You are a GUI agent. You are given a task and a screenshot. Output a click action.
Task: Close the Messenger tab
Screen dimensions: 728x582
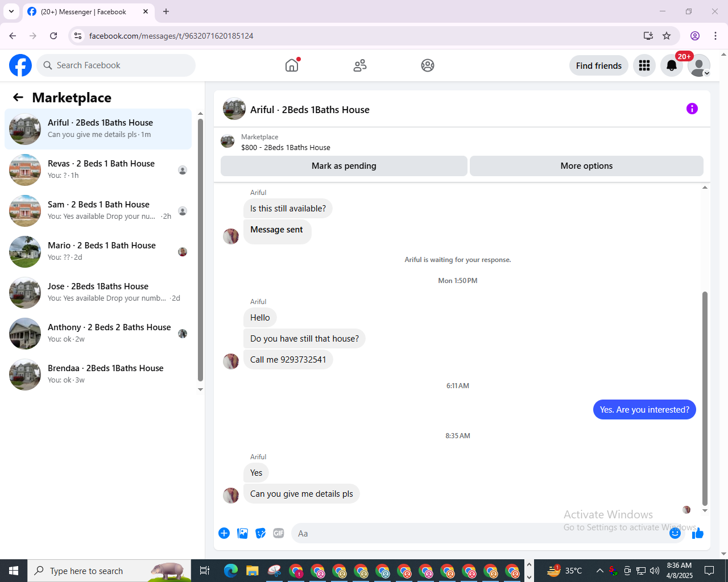click(146, 11)
